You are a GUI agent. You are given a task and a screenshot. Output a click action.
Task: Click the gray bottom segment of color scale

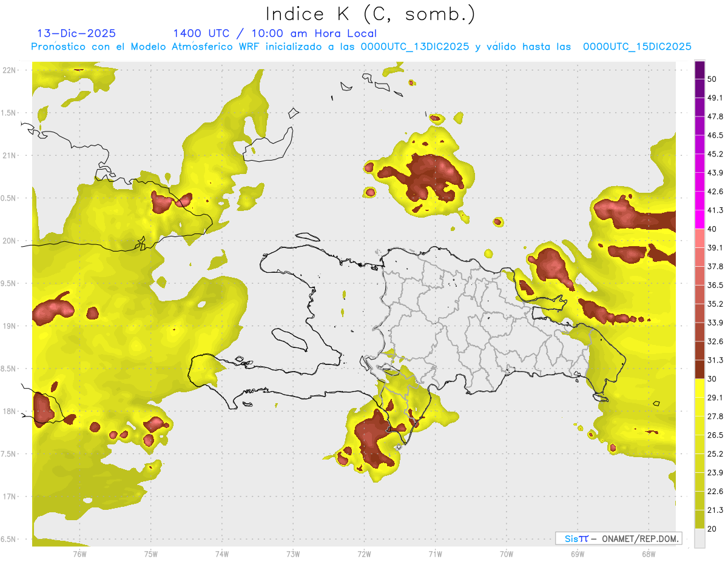700,538
